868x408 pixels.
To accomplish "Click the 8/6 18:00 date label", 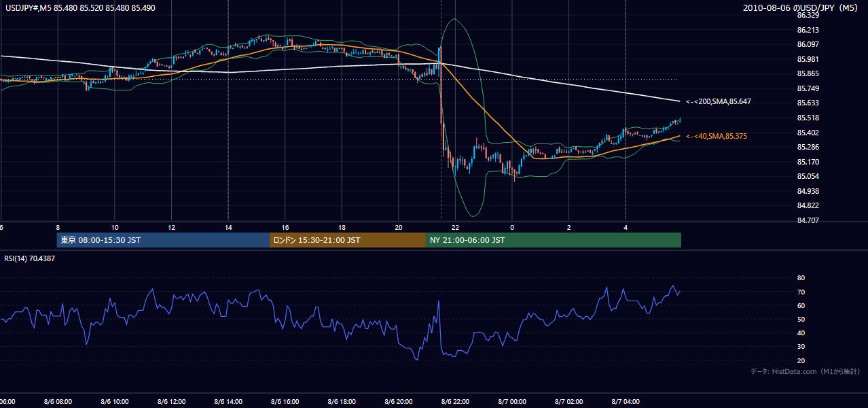I will pos(342,402).
